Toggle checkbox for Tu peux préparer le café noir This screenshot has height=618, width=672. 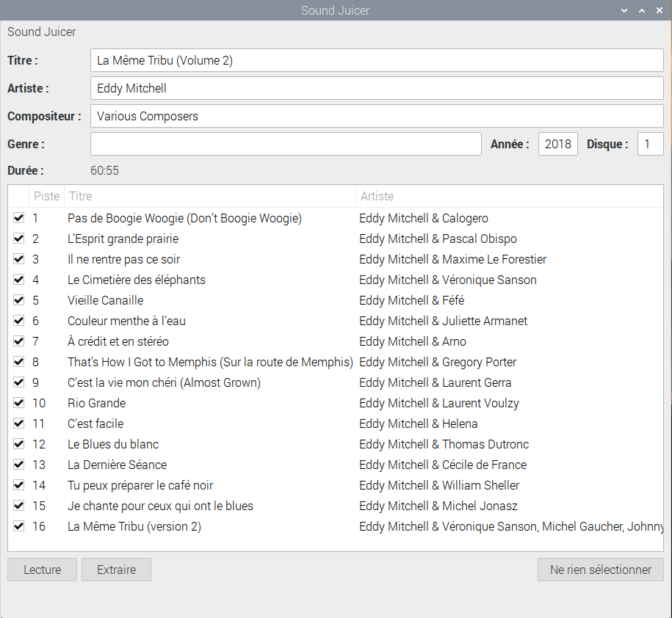click(x=19, y=485)
